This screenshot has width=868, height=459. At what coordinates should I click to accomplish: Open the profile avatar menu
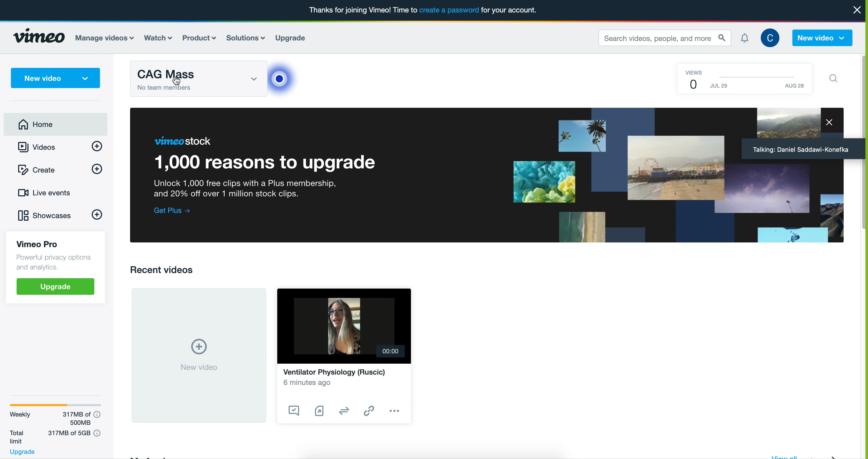[770, 38]
